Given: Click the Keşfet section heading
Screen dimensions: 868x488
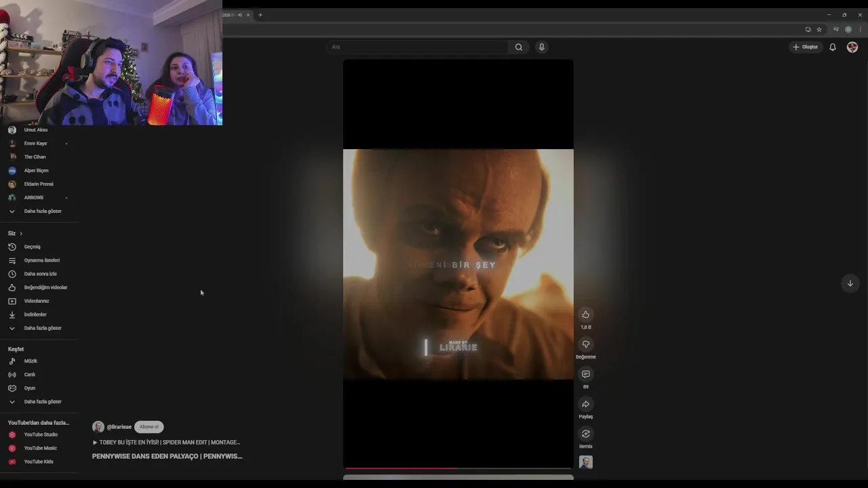Looking at the screenshot, I should coord(16,349).
